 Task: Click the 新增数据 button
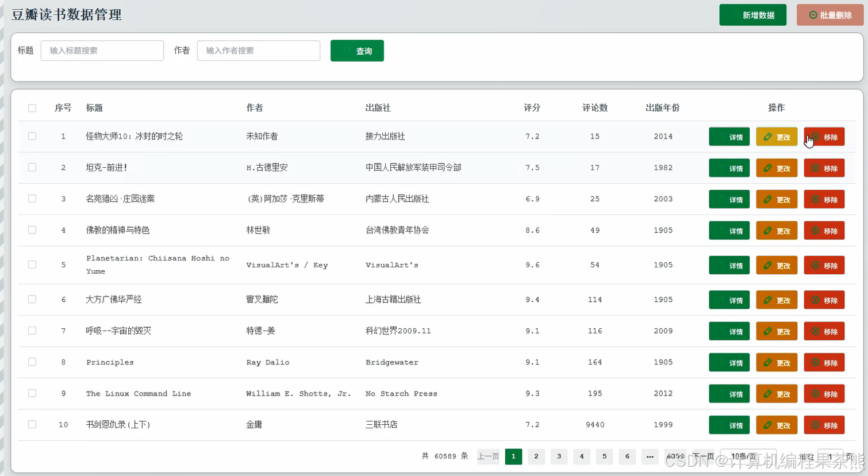[752, 15]
